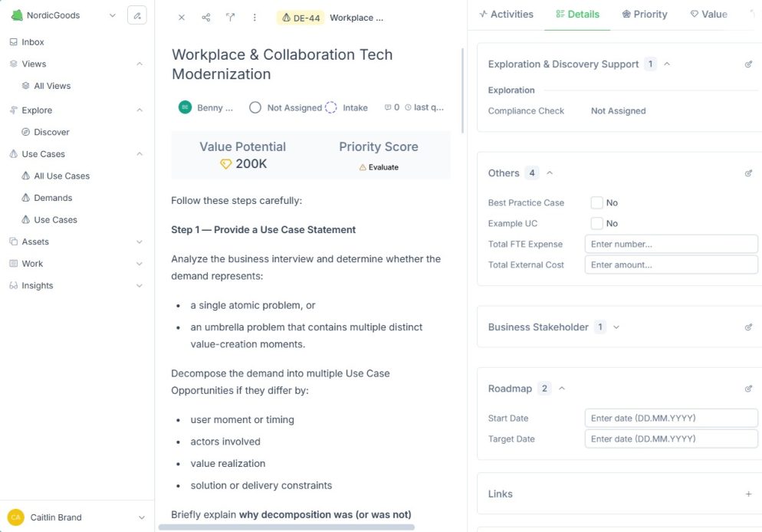The height and width of the screenshot is (532, 762).
Task: Click Evaluate under Priority Score
Action: (379, 167)
